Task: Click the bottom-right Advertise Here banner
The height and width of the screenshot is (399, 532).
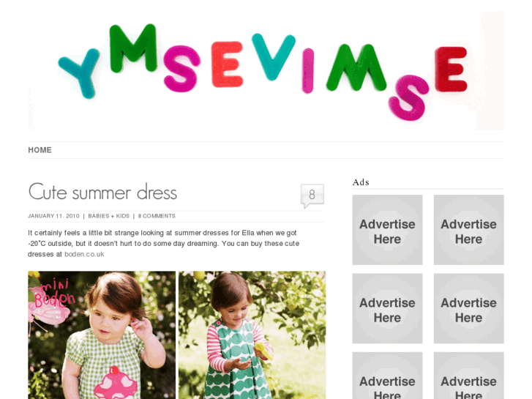Action: [468, 376]
